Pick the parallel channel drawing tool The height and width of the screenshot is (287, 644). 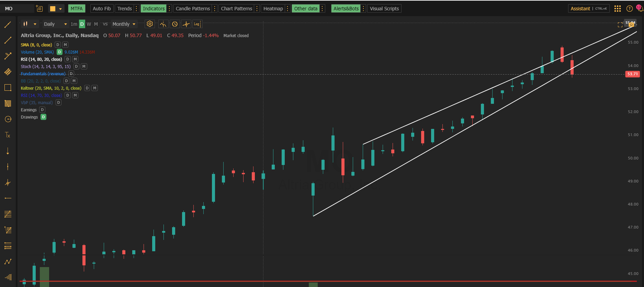8,72
